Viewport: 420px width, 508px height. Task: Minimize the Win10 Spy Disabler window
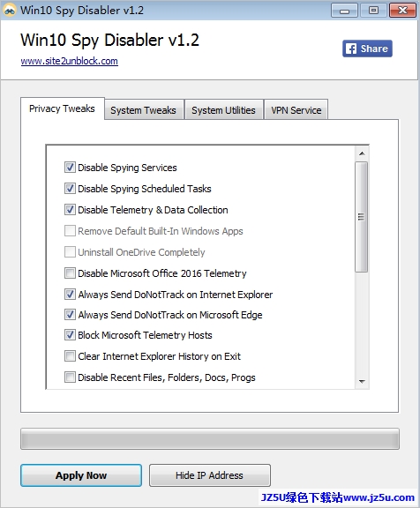pos(344,11)
